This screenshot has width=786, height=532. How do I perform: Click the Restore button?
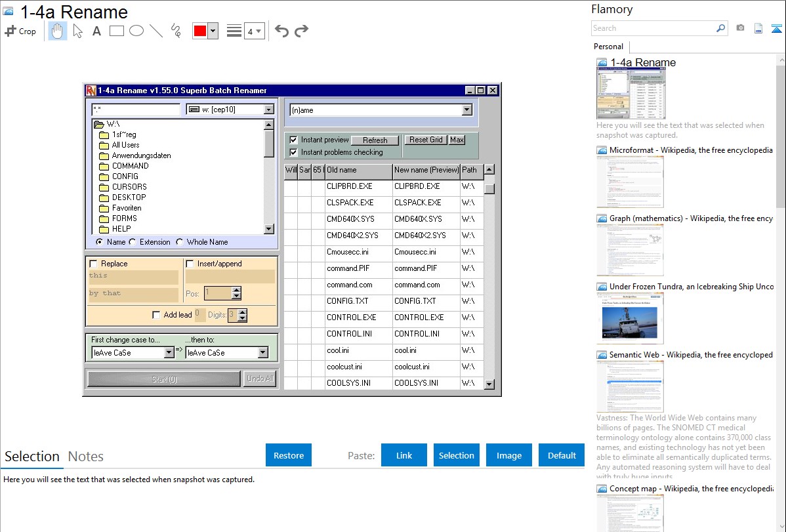(289, 455)
